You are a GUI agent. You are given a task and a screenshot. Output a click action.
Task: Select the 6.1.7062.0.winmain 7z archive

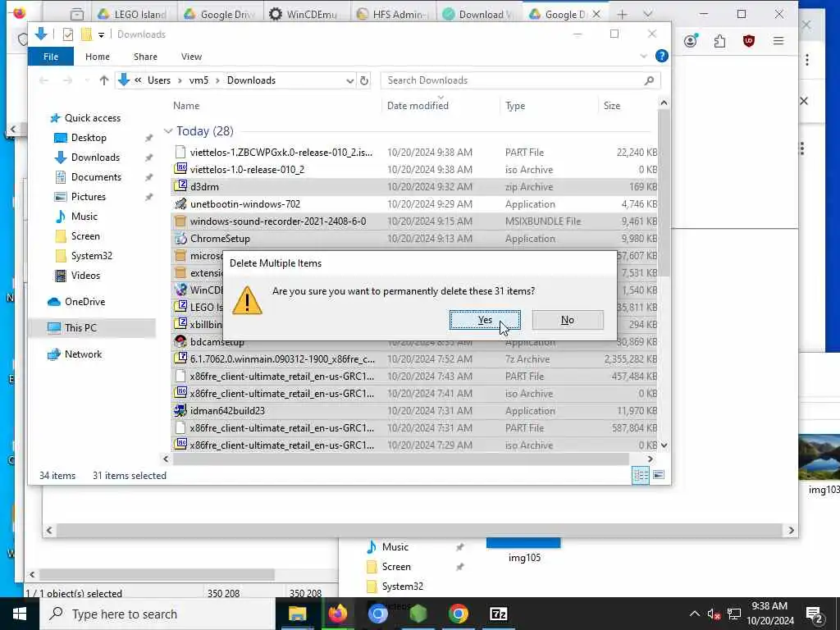click(x=414, y=359)
